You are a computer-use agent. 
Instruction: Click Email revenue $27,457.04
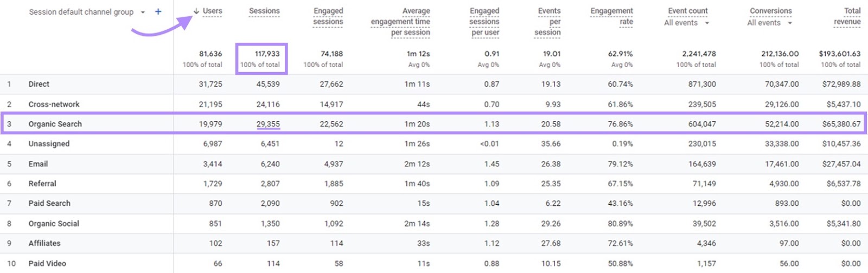tap(841, 164)
